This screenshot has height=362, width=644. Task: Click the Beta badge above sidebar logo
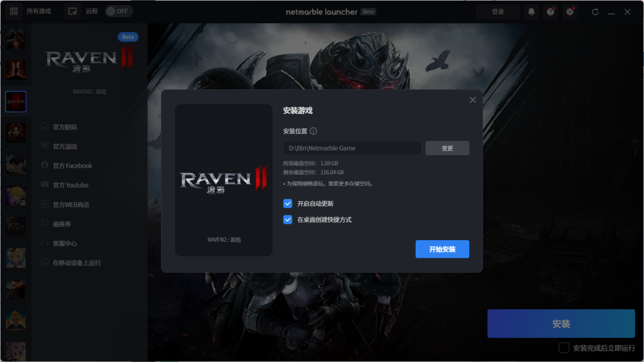128,37
